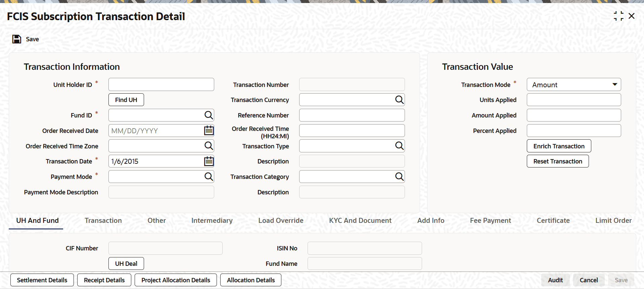Click into the Units Applied field
644x289 pixels.
(574, 100)
